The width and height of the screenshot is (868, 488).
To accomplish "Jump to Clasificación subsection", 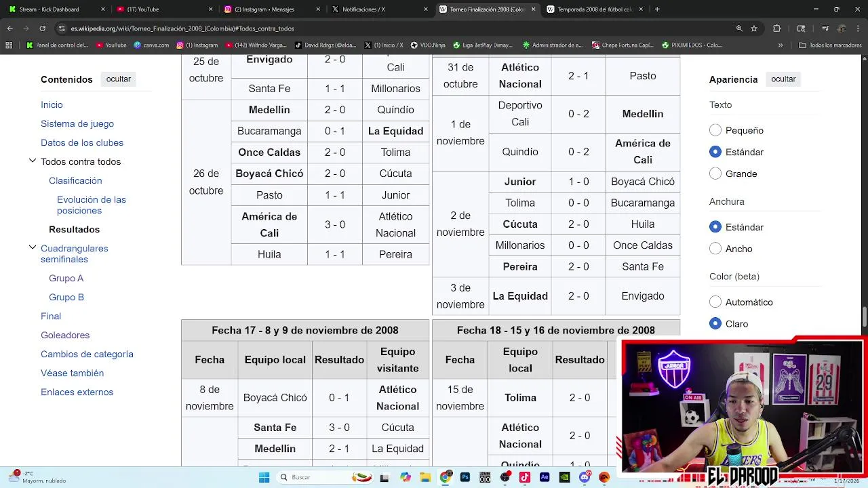I will (x=75, y=181).
